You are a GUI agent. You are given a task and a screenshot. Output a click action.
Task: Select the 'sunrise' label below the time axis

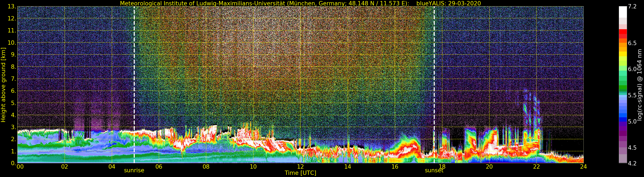(x=134, y=171)
